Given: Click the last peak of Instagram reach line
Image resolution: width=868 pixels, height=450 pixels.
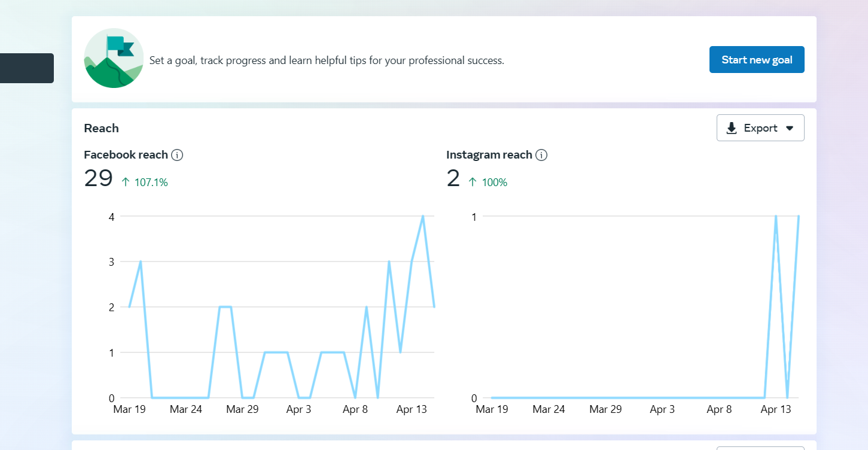Looking at the screenshot, I should 798,217.
